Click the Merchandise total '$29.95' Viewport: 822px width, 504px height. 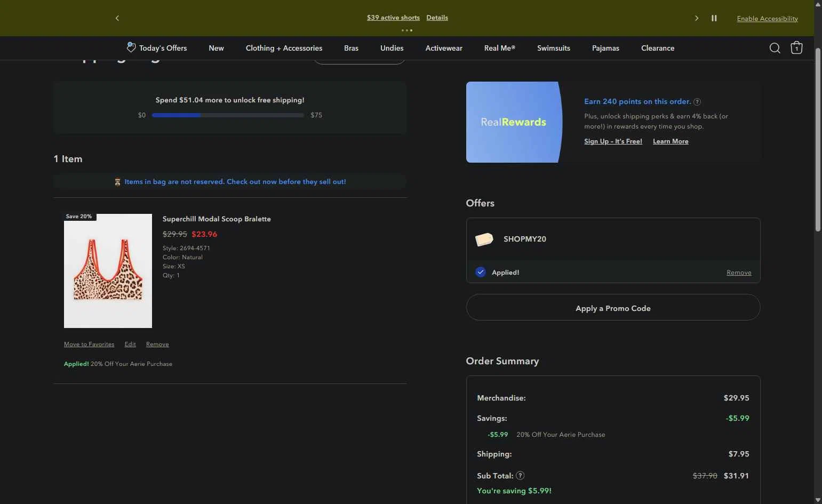point(736,398)
